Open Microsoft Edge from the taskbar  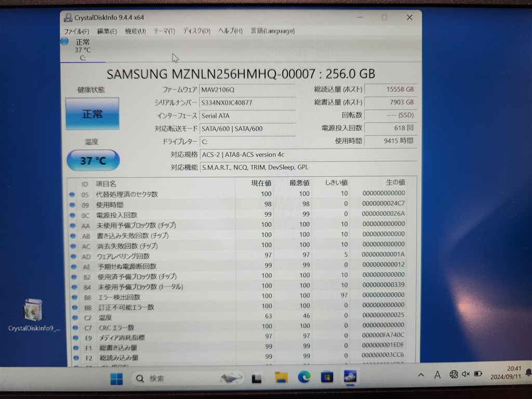click(304, 377)
